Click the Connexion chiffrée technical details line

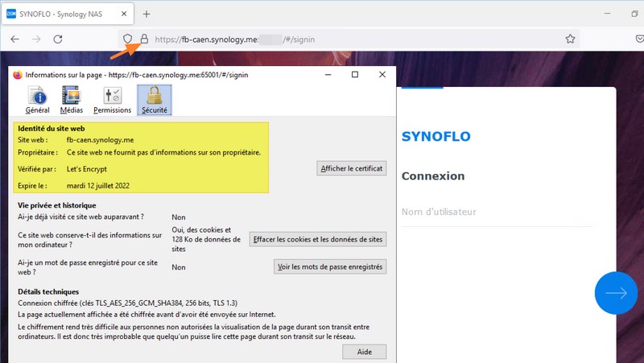click(x=128, y=303)
